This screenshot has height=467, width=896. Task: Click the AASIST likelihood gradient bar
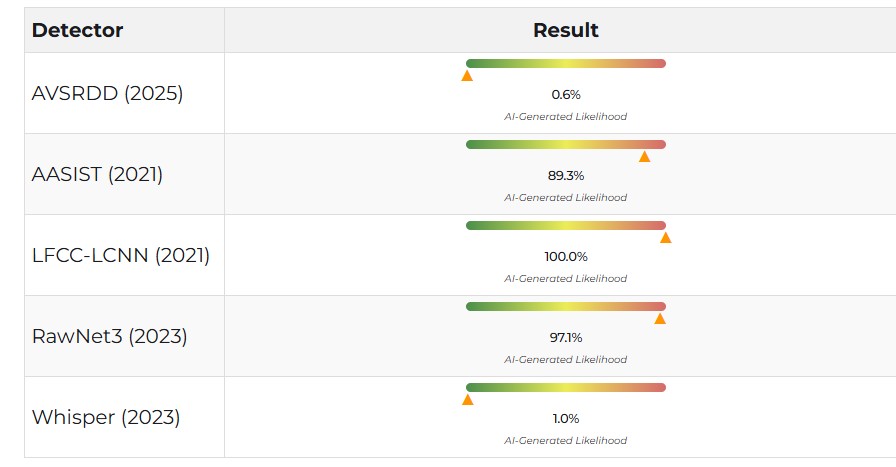click(x=565, y=145)
